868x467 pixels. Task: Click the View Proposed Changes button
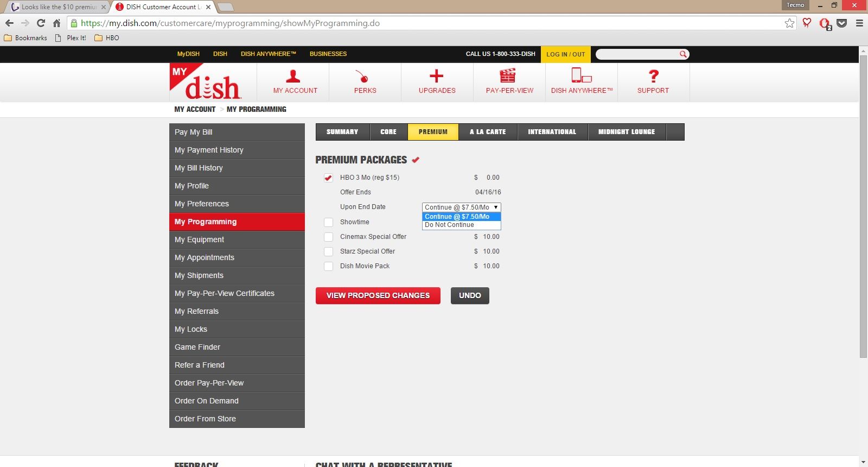[x=378, y=295]
